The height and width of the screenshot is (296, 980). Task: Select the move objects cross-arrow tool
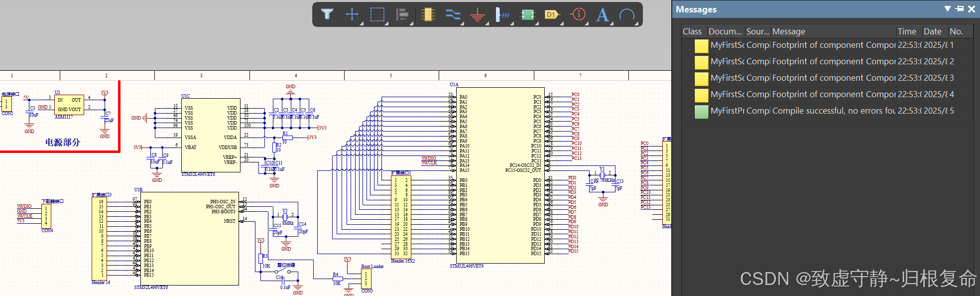click(352, 14)
